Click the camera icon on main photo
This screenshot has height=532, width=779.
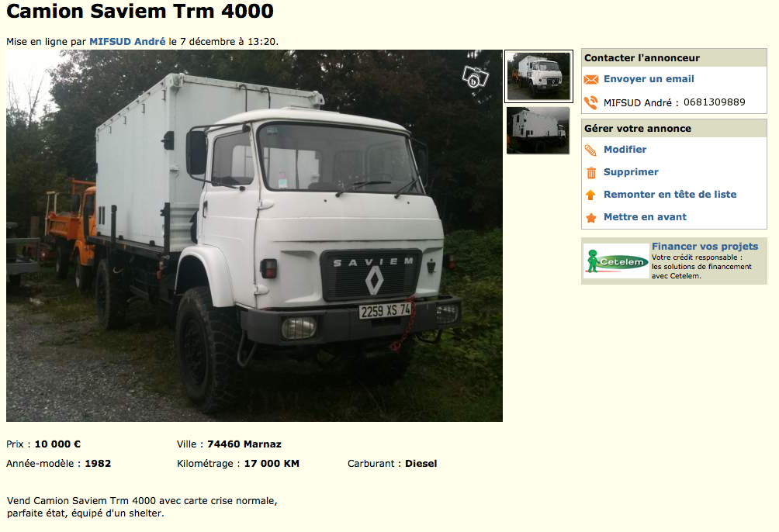476,77
